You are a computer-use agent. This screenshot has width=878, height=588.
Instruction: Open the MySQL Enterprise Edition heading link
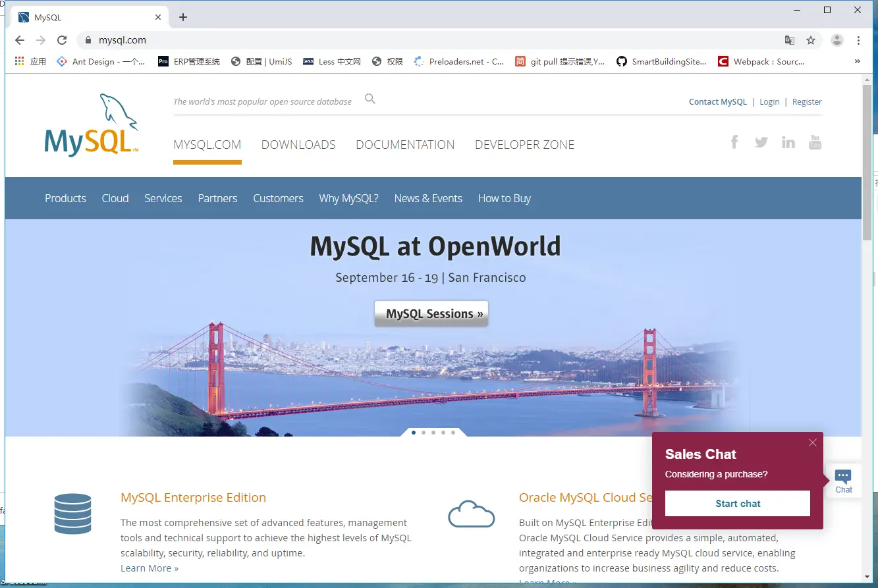point(193,497)
